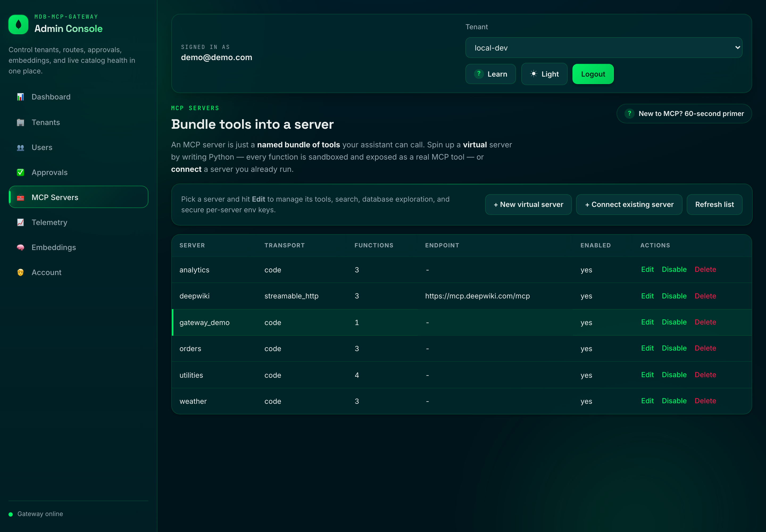Click the analytics server name

[x=194, y=270]
